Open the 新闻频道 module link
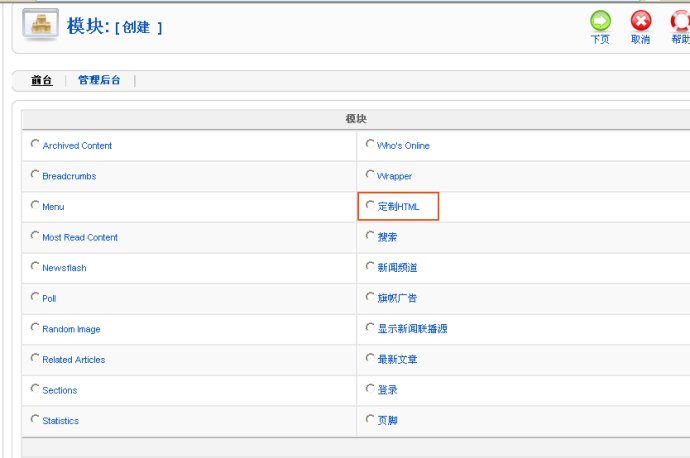This screenshot has height=458, width=690. 397,268
